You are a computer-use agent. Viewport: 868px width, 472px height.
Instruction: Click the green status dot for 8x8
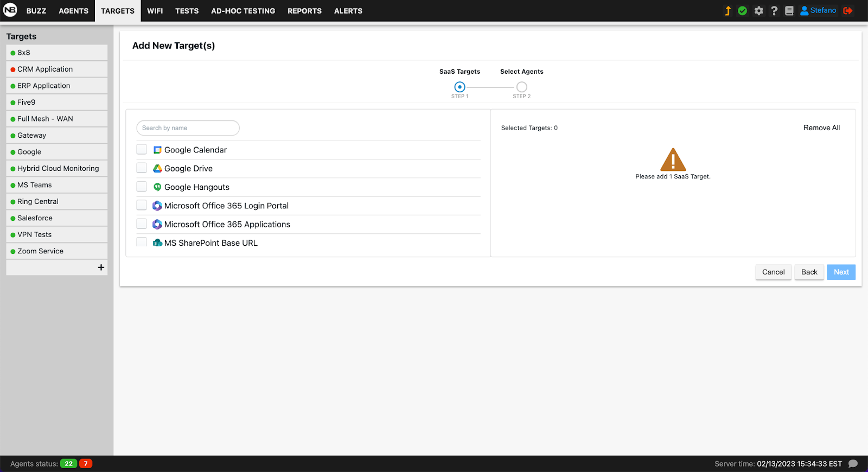click(13, 53)
